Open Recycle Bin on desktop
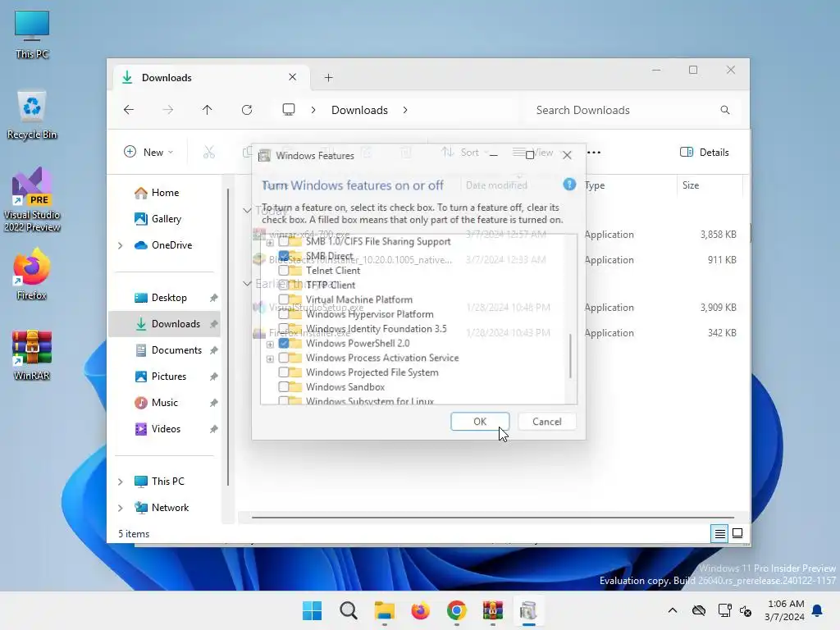This screenshot has height=630, width=840. pyautogui.click(x=32, y=115)
